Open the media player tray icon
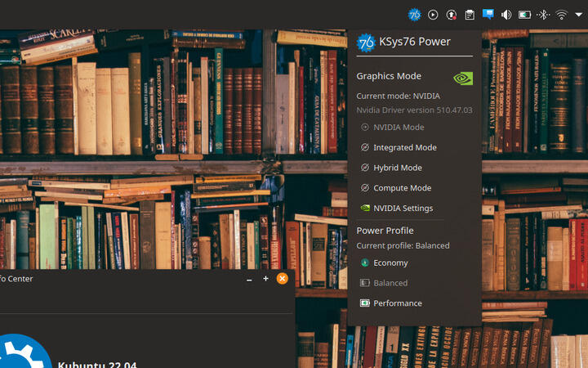This screenshot has width=588, height=368. pyautogui.click(x=433, y=15)
